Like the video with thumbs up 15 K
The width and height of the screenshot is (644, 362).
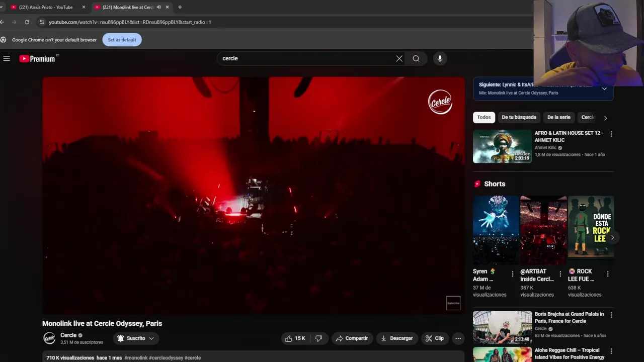click(x=295, y=338)
